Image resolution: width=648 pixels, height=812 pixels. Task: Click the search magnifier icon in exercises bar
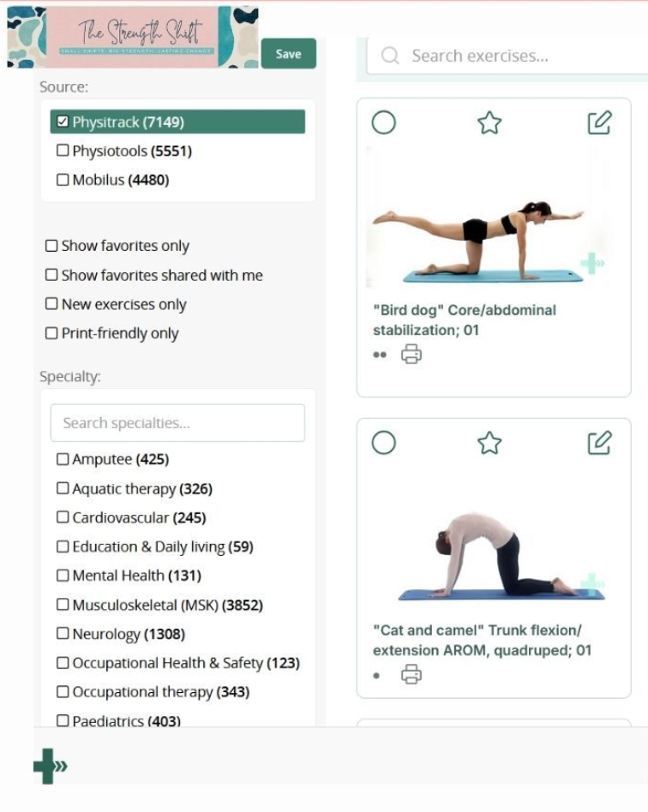click(390, 56)
